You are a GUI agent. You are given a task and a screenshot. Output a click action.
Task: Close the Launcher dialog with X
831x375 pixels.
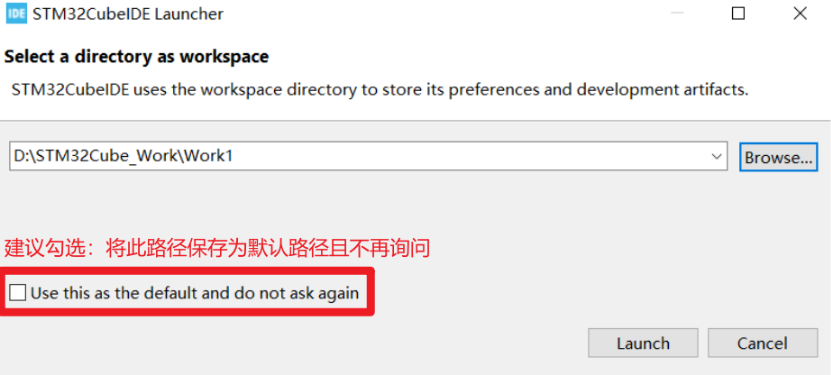[x=800, y=13]
